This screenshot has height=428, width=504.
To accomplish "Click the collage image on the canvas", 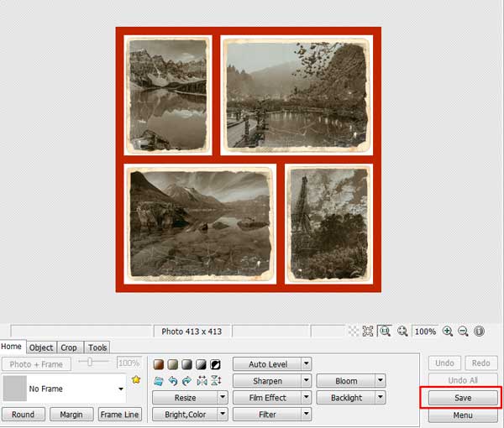I will pyautogui.click(x=249, y=159).
